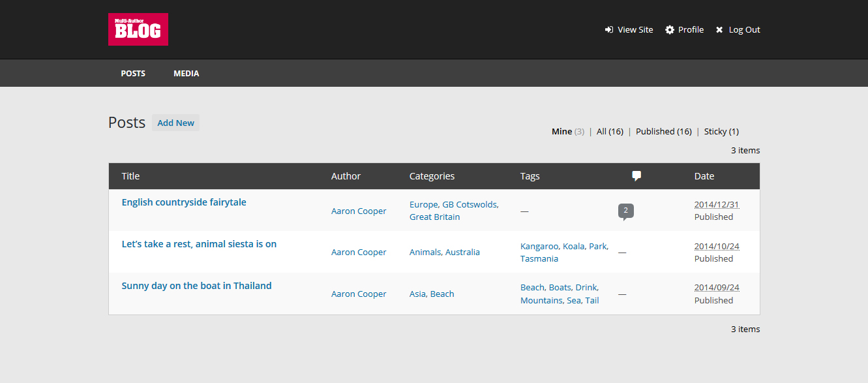Click the Tasmania tag link

point(539,258)
